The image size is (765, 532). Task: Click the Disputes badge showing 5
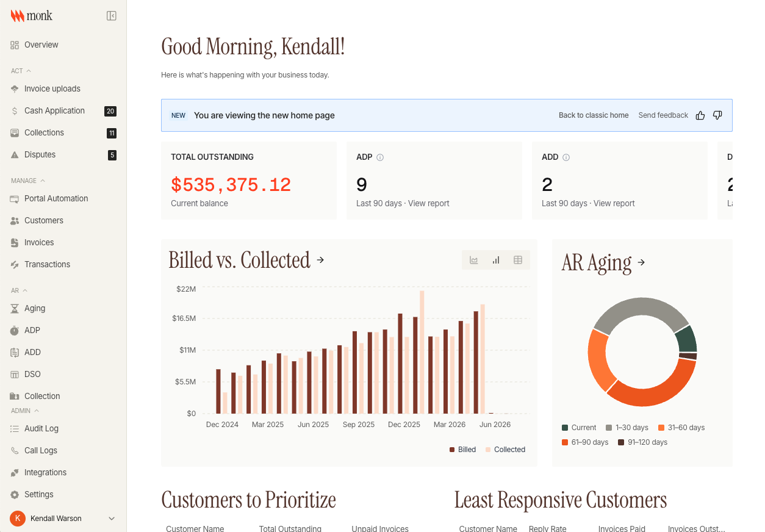click(112, 155)
